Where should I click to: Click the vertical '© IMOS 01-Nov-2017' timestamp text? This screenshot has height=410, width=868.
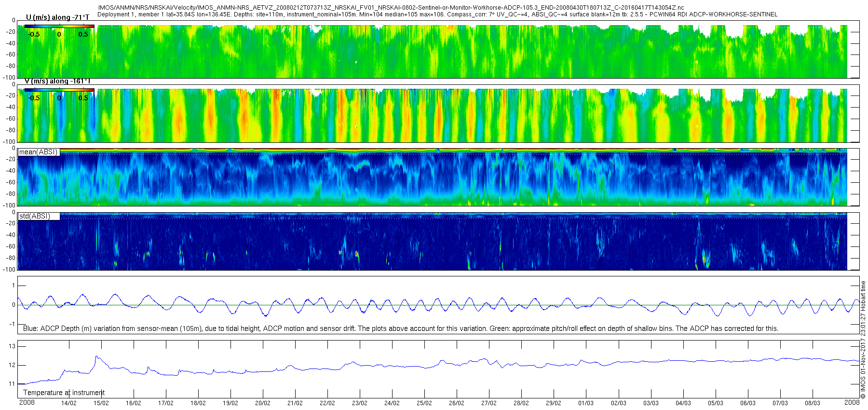click(863, 340)
